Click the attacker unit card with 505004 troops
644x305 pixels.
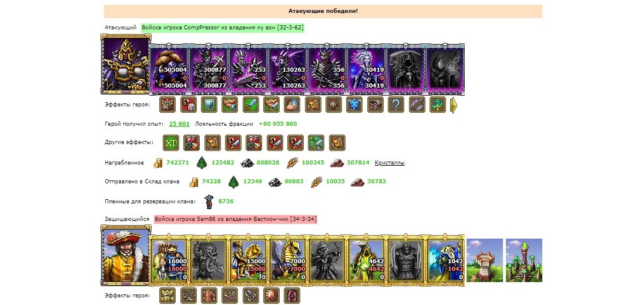(170, 69)
